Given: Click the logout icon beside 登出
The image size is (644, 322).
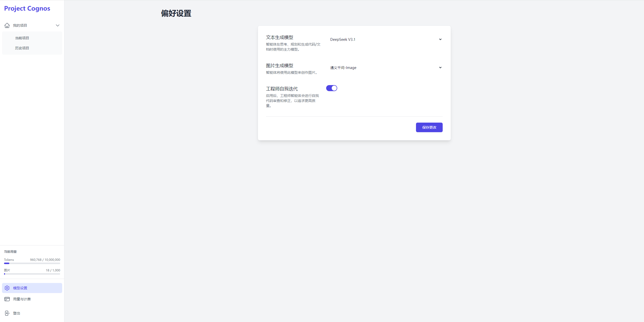Looking at the screenshot, I should [7, 313].
